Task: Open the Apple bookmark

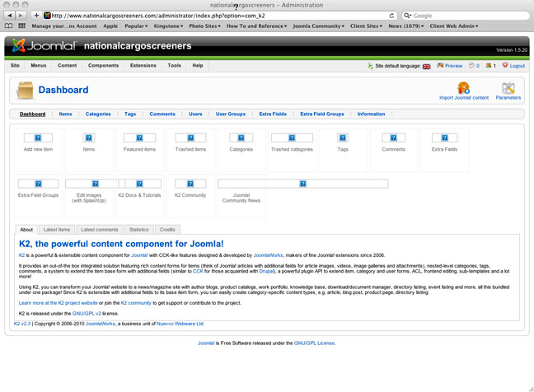Action: coord(110,26)
